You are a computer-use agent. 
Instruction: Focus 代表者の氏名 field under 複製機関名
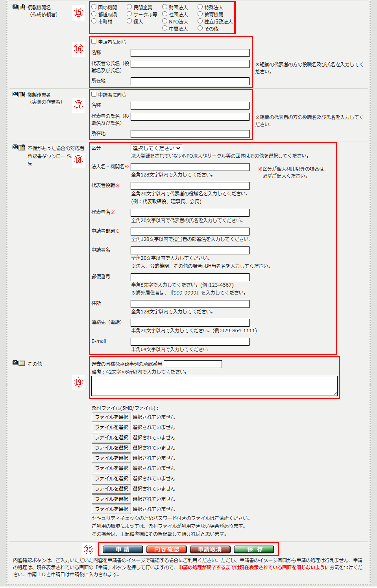[190, 64]
